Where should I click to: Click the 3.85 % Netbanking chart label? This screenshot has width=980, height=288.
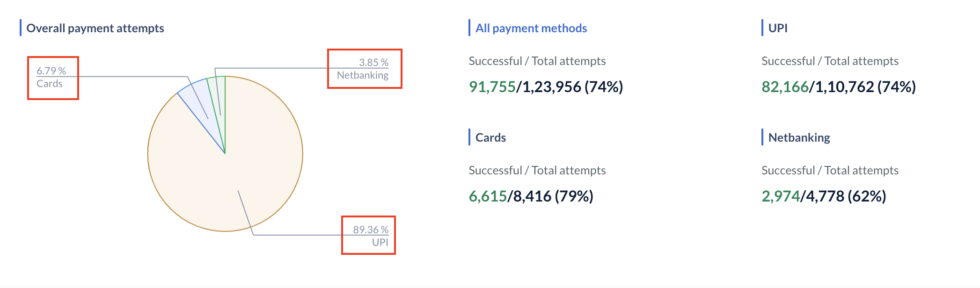coord(363,69)
